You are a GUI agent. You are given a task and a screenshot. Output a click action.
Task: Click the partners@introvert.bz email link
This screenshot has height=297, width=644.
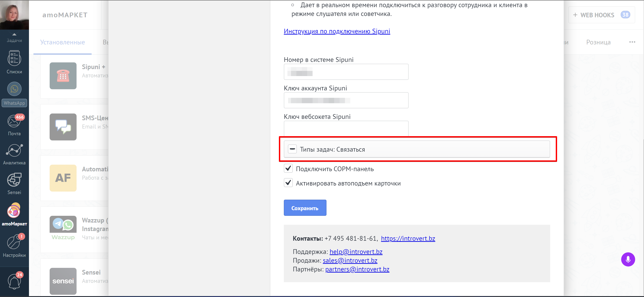pyautogui.click(x=357, y=269)
